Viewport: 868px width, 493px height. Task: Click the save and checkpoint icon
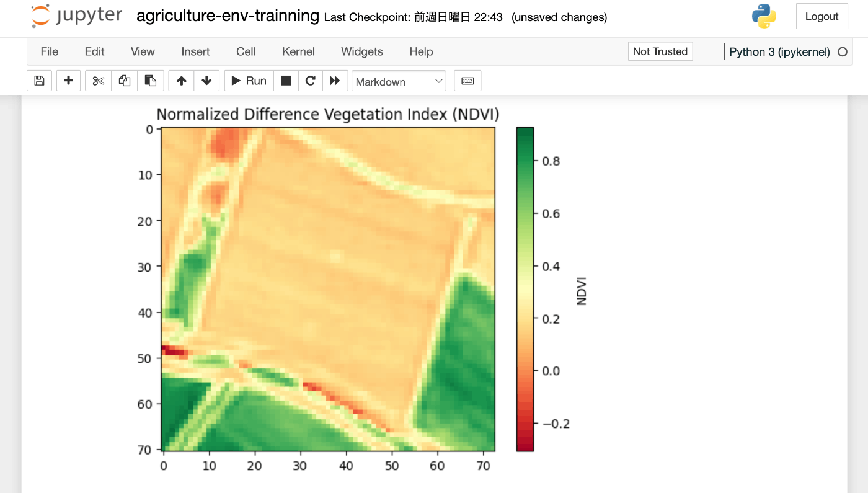tap(39, 81)
